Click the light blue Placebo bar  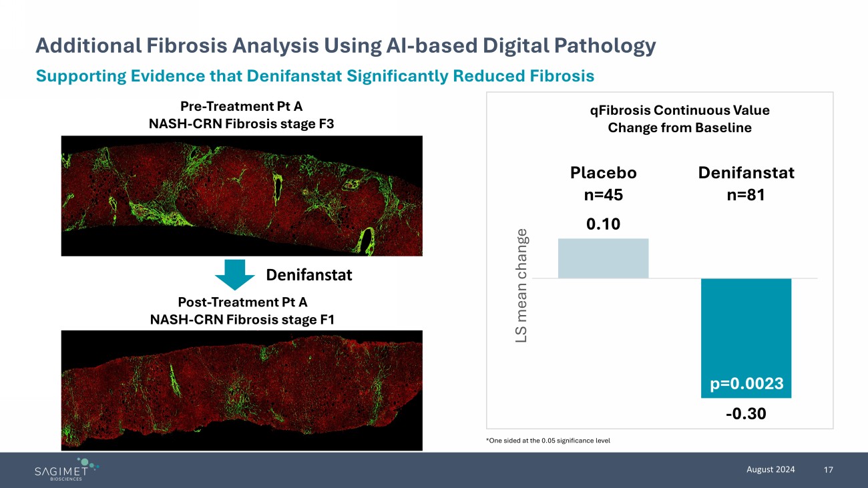[x=603, y=258]
